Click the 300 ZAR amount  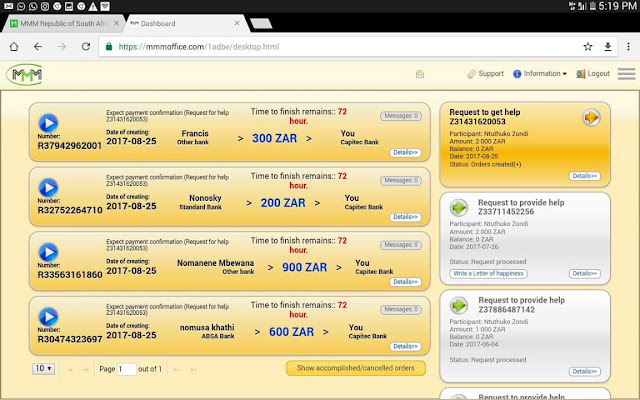click(x=274, y=138)
